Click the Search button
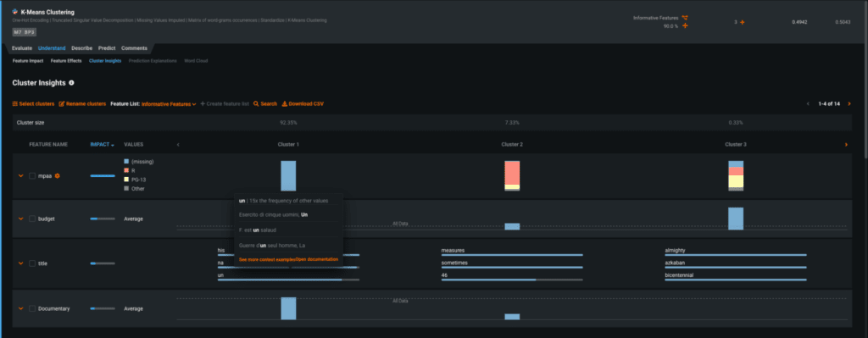 pos(265,103)
